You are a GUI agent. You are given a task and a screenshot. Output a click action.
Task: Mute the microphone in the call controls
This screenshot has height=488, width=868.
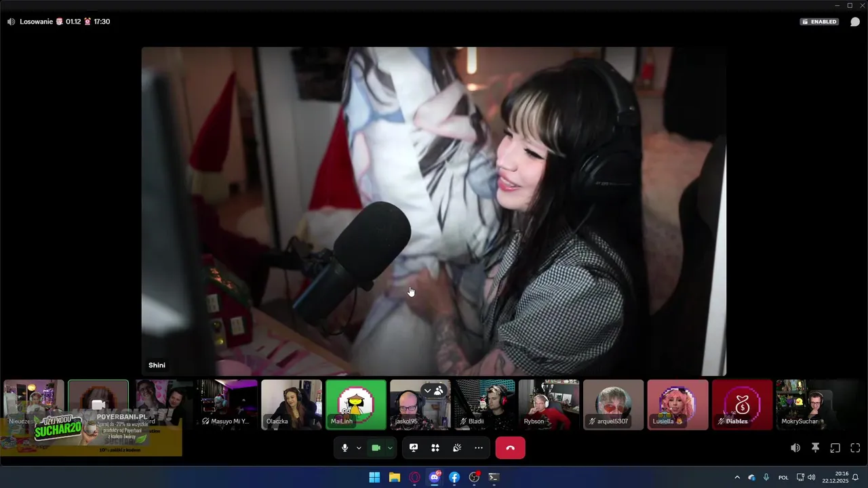(345, 448)
